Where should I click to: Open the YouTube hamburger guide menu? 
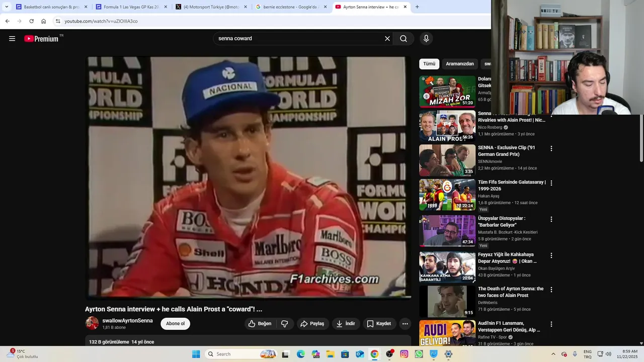pyautogui.click(x=12, y=39)
